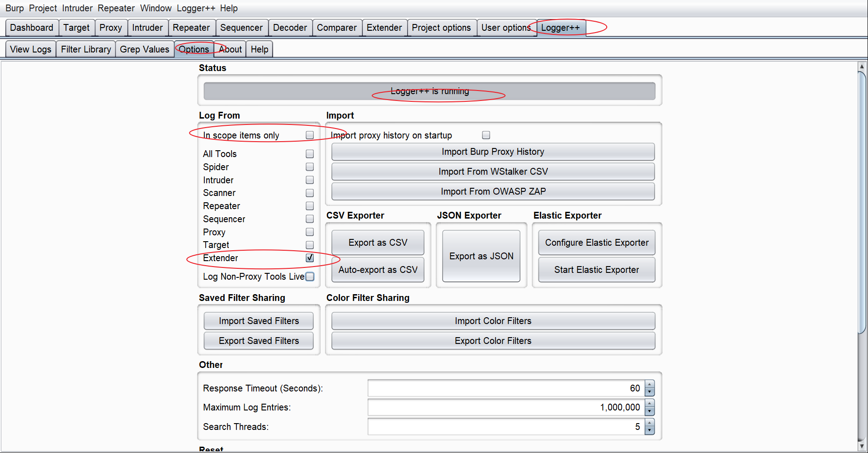The width and height of the screenshot is (868, 453).
Task: Click the 'Logger++ is running' status button
Action: coord(429,91)
